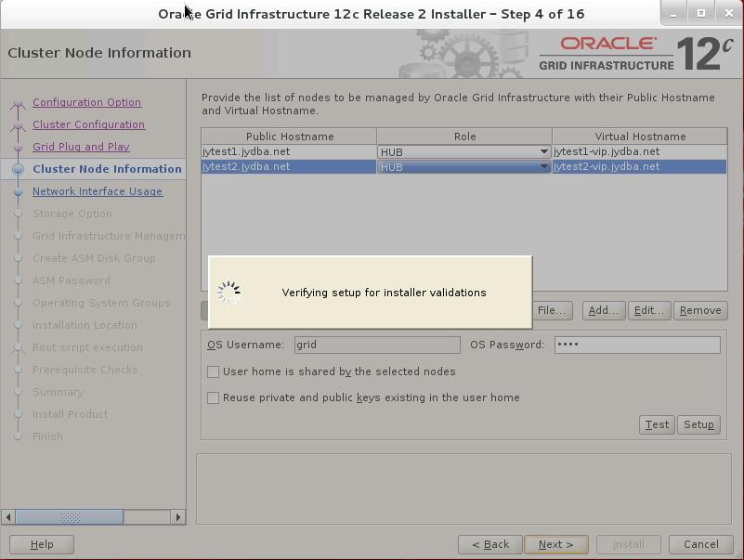Click the File... button
Screen dimensions: 744x560
[553, 310]
